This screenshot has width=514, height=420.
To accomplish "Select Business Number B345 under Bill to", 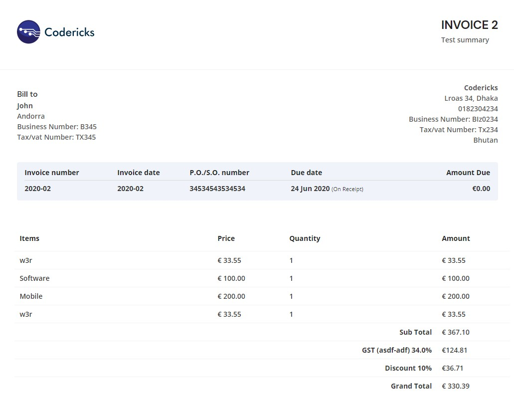I will [57, 127].
